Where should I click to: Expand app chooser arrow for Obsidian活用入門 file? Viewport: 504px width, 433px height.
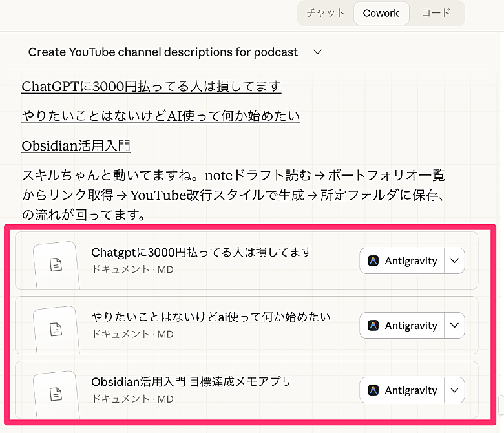tap(454, 390)
